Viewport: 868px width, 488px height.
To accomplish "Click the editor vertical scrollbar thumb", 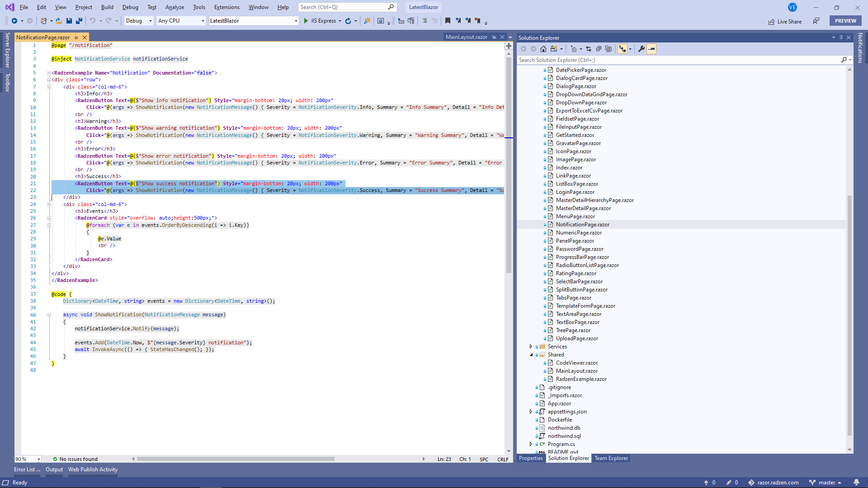I will (509, 165).
